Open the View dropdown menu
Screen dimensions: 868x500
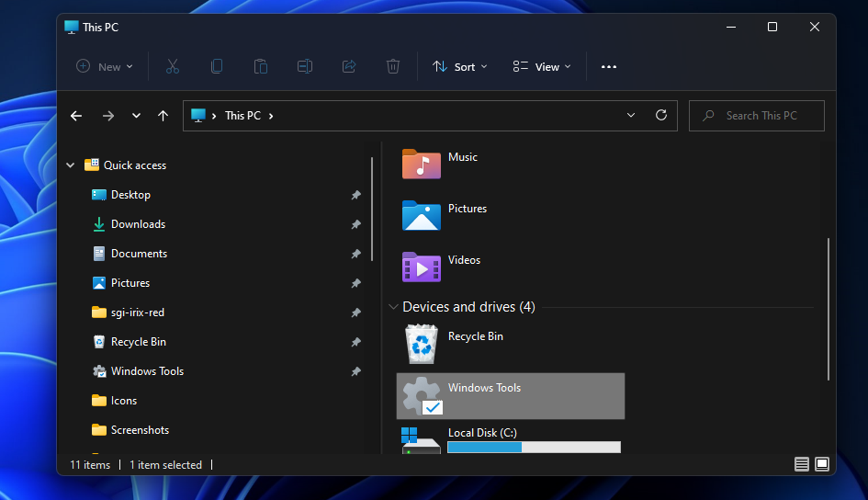[x=542, y=66]
